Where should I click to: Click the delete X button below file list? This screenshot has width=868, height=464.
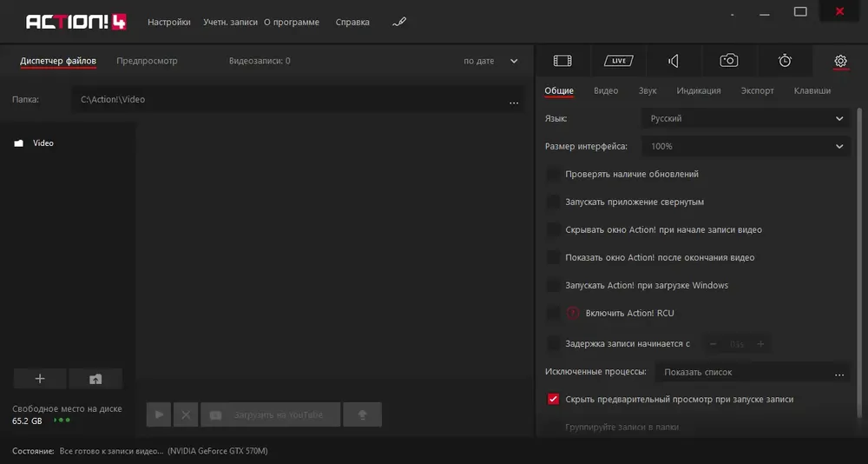(x=186, y=414)
